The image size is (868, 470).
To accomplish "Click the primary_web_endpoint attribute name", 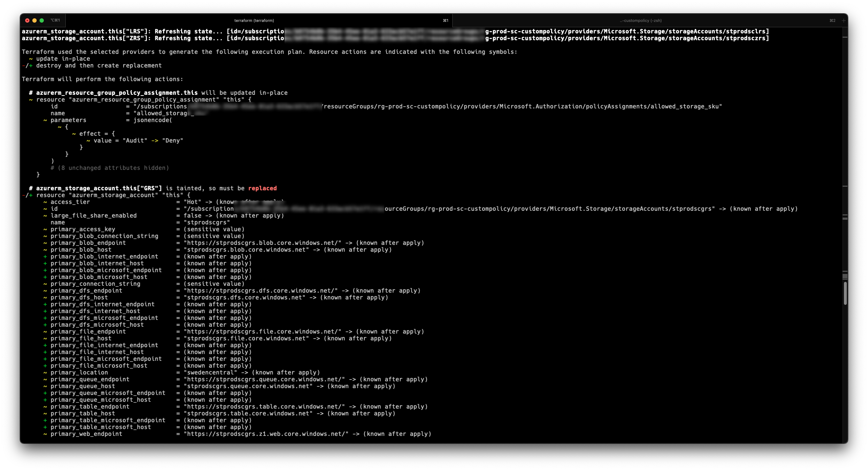I will pyautogui.click(x=86, y=434).
